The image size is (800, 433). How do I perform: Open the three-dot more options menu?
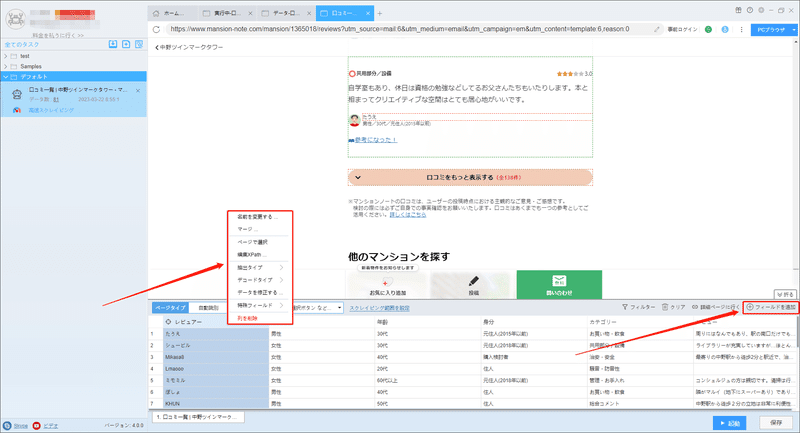(x=741, y=30)
